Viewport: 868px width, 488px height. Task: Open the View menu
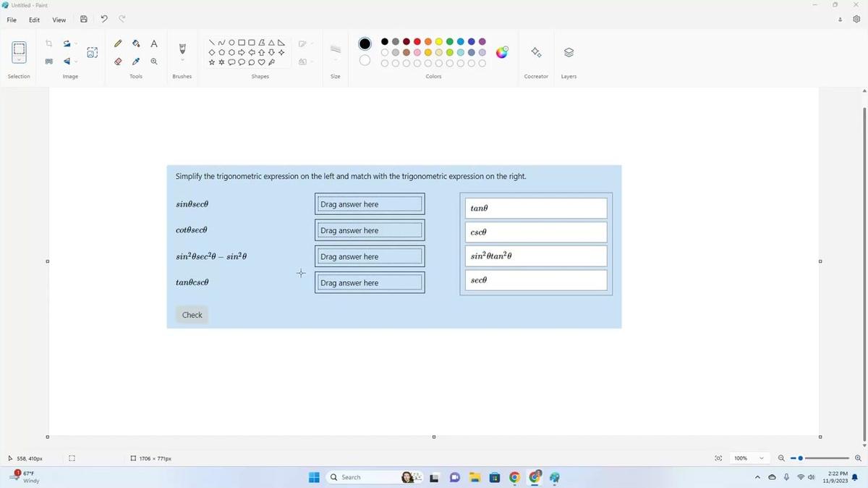(59, 20)
